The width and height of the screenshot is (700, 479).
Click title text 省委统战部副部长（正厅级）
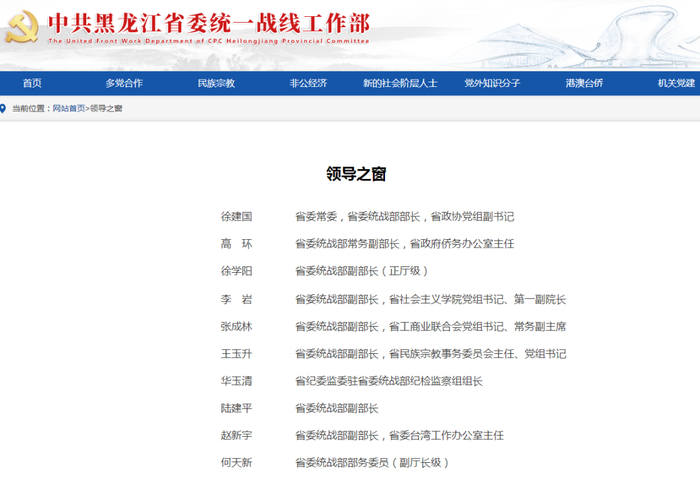coord(362,271)
